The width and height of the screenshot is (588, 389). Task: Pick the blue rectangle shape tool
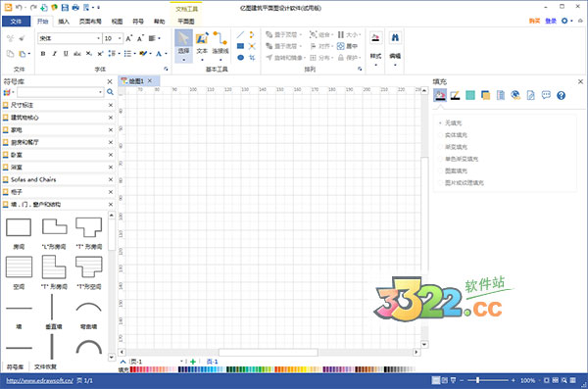[x=240, y=46]
